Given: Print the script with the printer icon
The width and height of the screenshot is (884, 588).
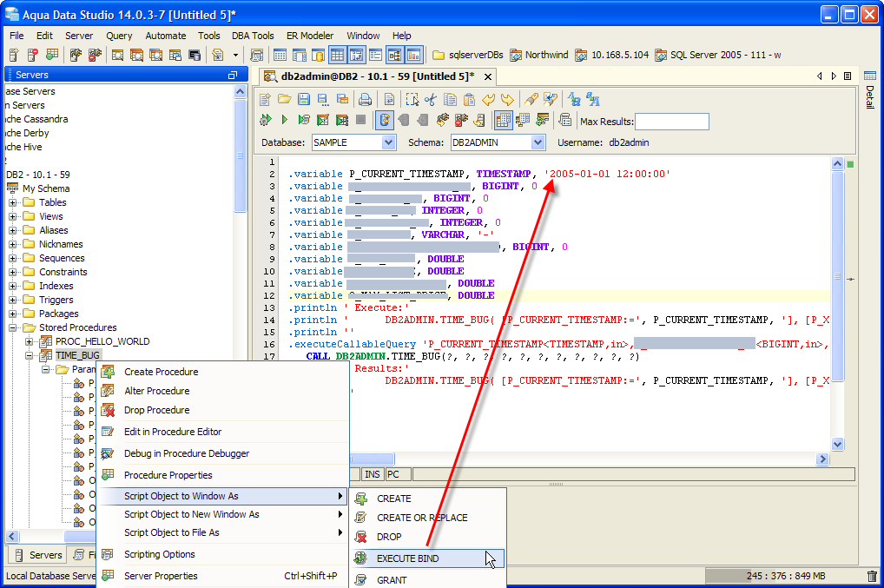Looking at the screenshot, I should [x=365, y=100].
